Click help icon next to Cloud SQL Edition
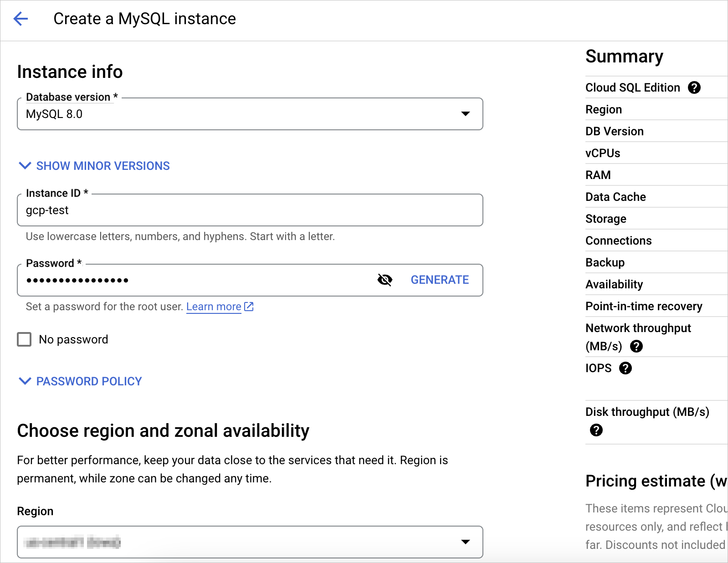728x563 pixels. [x=694, y=87]
